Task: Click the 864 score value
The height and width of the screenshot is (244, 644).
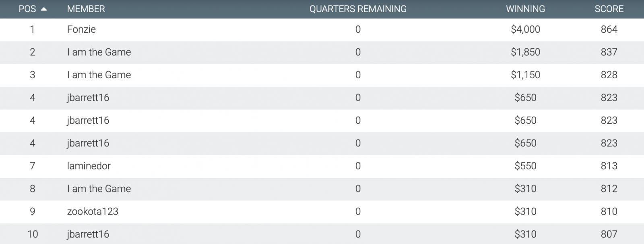Action: tap(609, 29)
